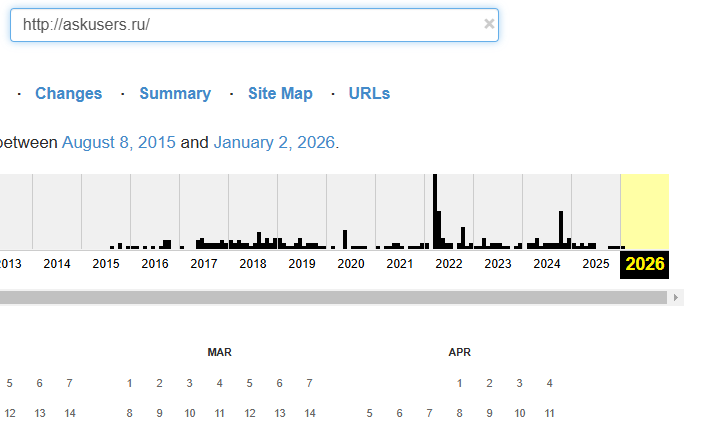Open the Summary tab
Image resolution: width=715 pixels, height=431 pixels.
175,94
